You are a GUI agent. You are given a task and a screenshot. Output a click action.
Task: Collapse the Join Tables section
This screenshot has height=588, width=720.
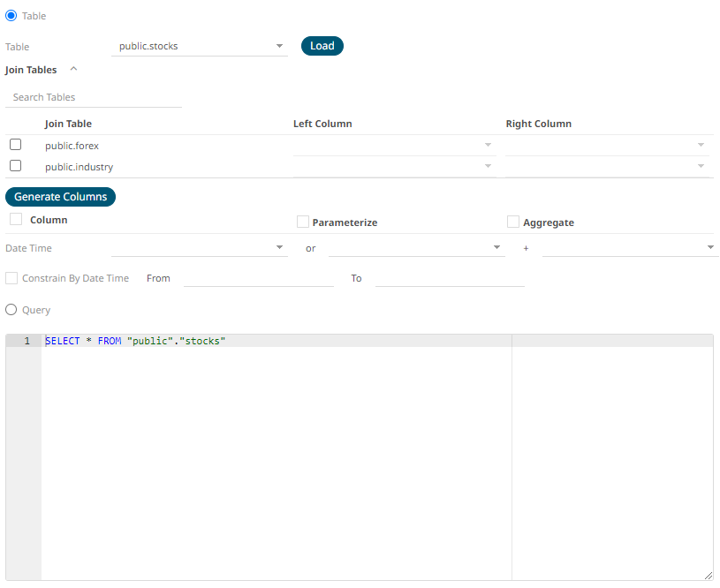click(73, 70)
